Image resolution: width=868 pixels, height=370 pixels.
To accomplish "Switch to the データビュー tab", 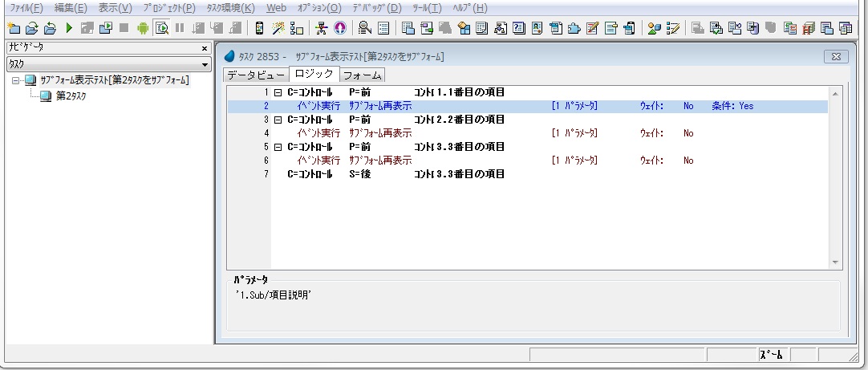I will (255, 75).
